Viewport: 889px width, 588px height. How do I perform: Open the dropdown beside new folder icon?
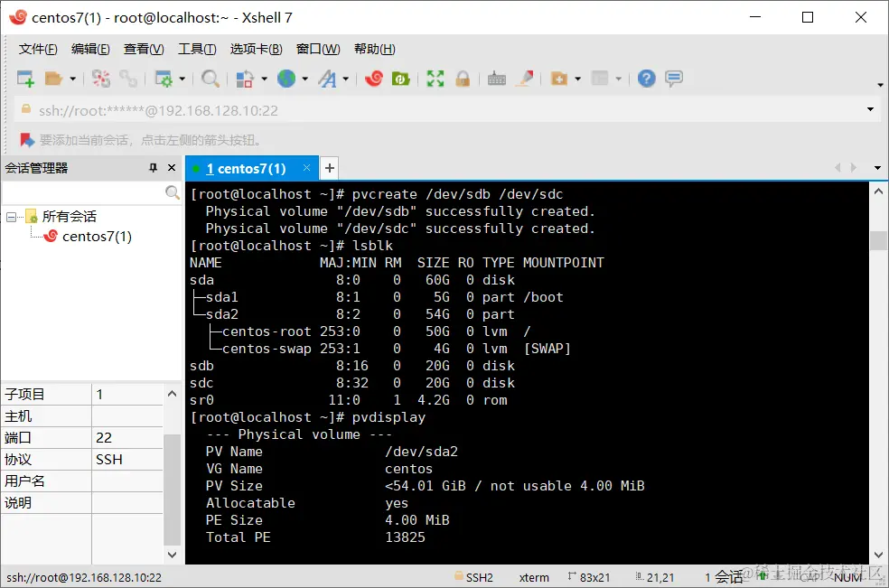pyautogui.click(x=577, y=79)
